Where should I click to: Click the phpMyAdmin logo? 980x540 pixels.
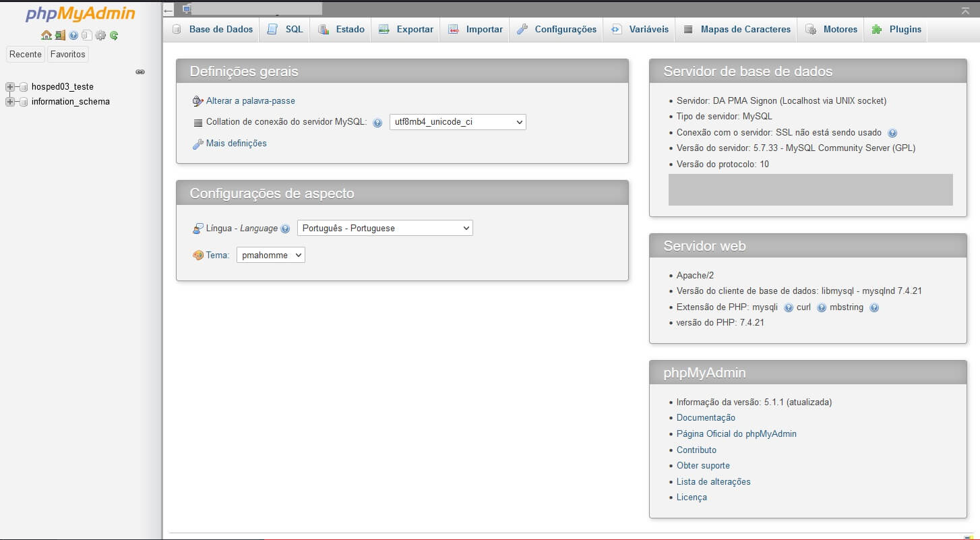[80, 14]
